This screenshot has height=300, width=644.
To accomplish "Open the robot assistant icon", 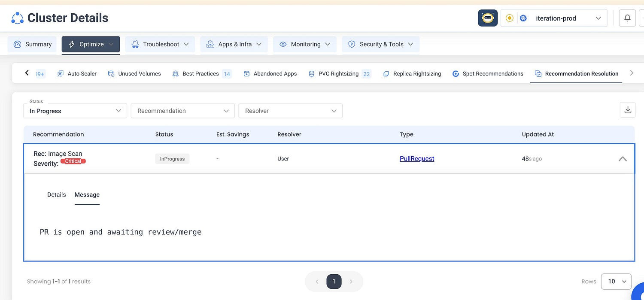I will [488, 18].
